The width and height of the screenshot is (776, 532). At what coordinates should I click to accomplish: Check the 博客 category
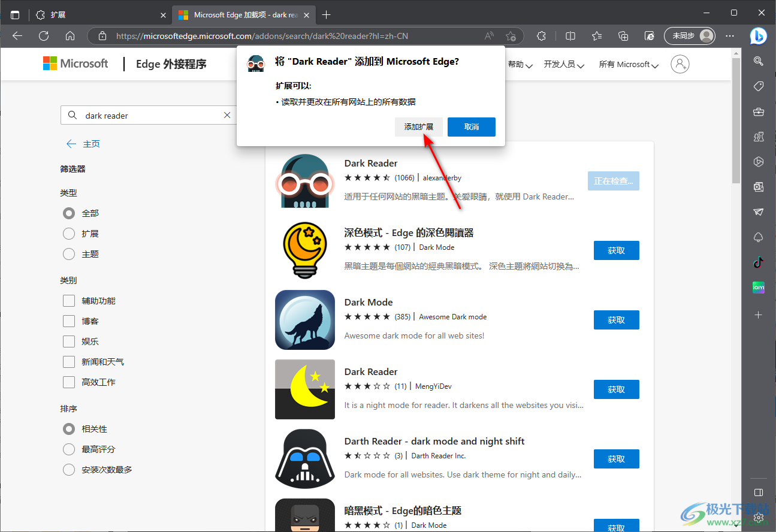[69, 321]
